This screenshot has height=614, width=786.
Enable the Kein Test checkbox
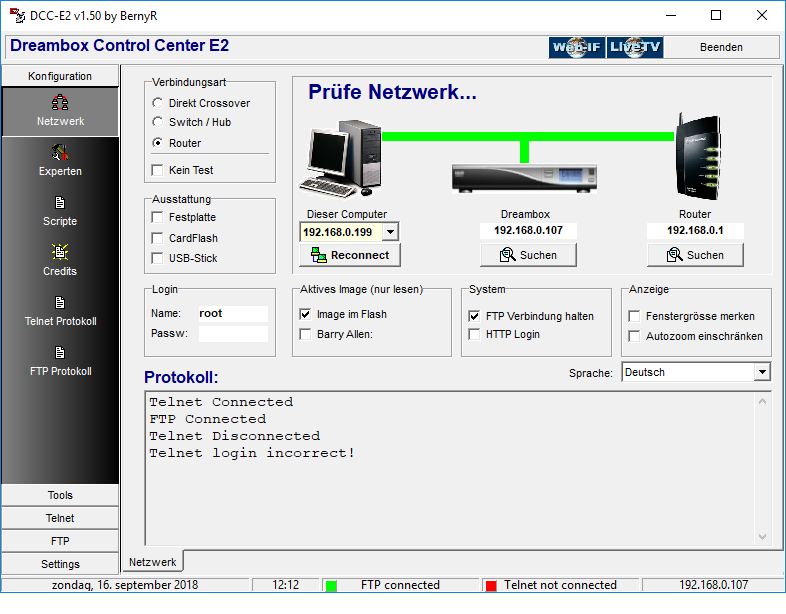click(157, 170)
